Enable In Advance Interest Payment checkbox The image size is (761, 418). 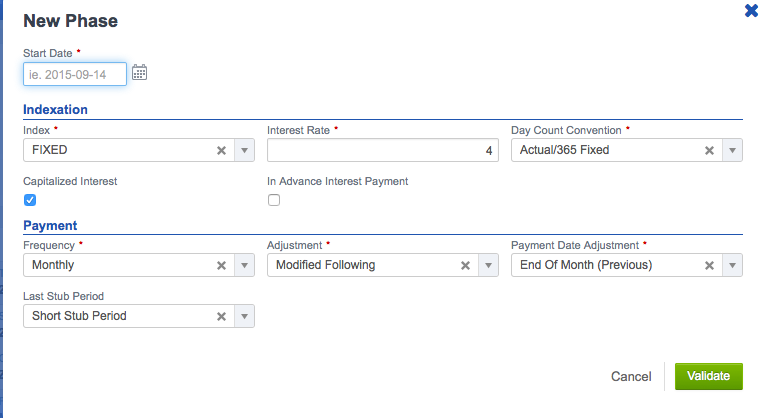[274, 200]
